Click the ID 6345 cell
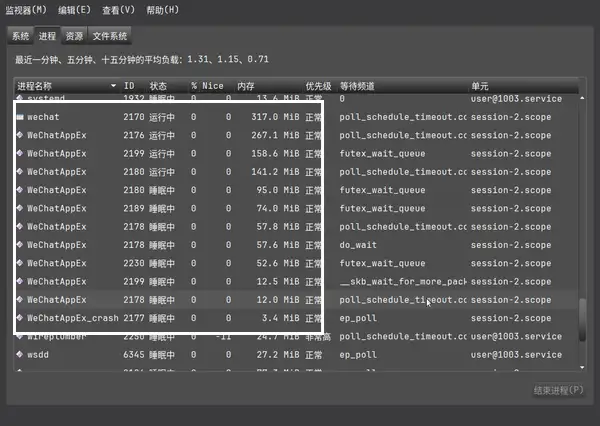This screenshot has height=426, width=600. click(x=134, y=354)
